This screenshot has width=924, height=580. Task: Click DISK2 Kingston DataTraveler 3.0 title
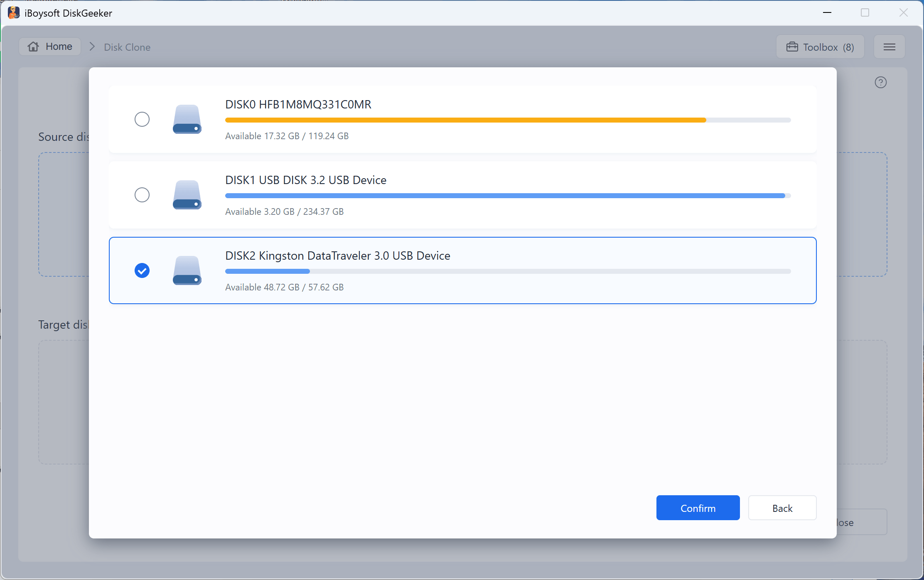click(338, 256)
